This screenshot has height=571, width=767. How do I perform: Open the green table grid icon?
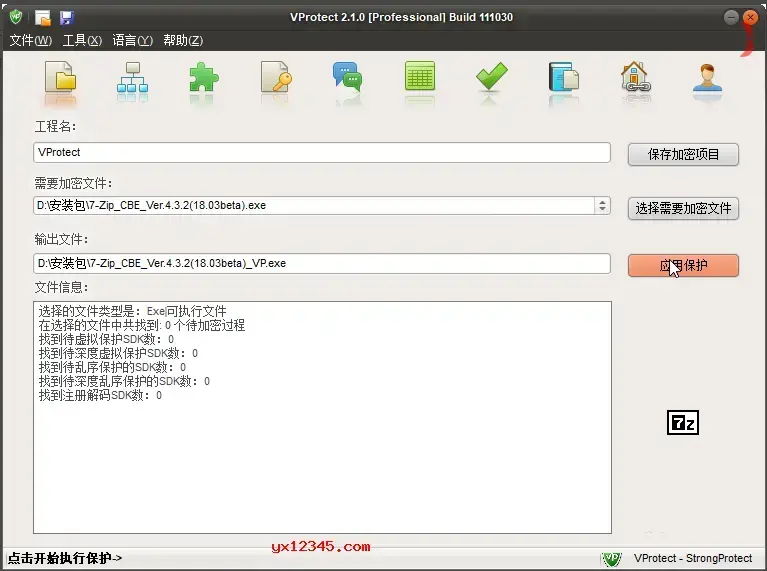tap(420, 76)
